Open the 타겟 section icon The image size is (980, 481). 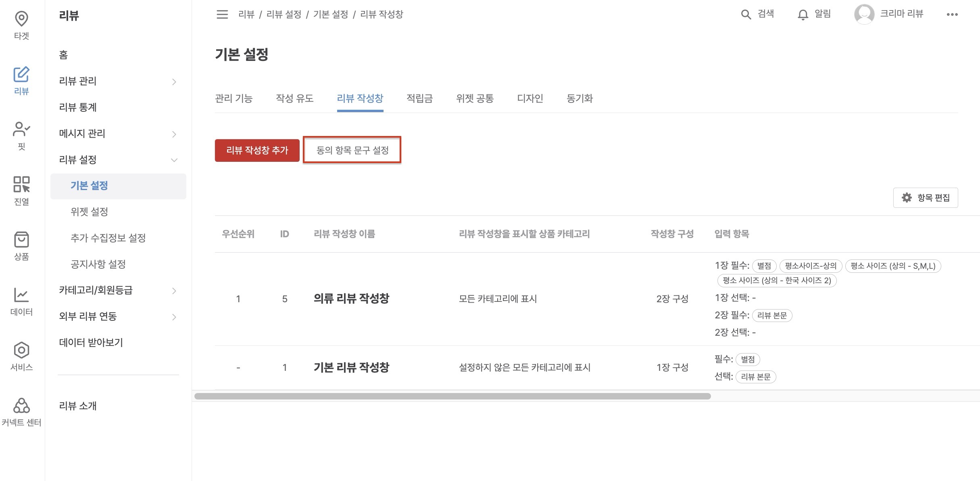(x=21, y=19)
